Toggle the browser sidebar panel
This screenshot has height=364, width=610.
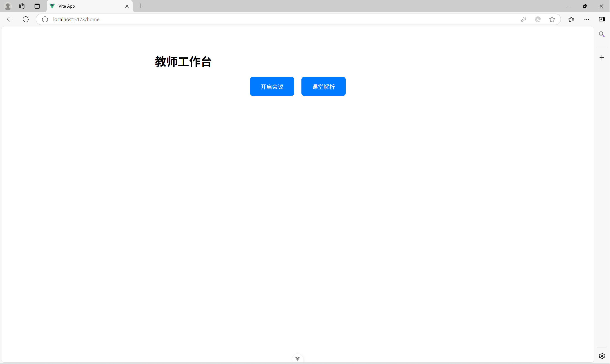pos(602,19)
